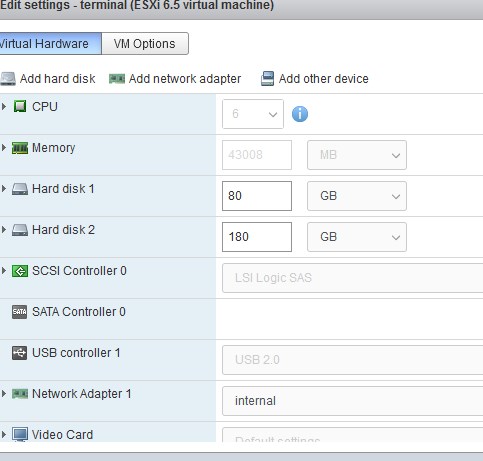Screen dimensions: 483x461
Task: Click the Video Card label
Action: coord(62,435)
